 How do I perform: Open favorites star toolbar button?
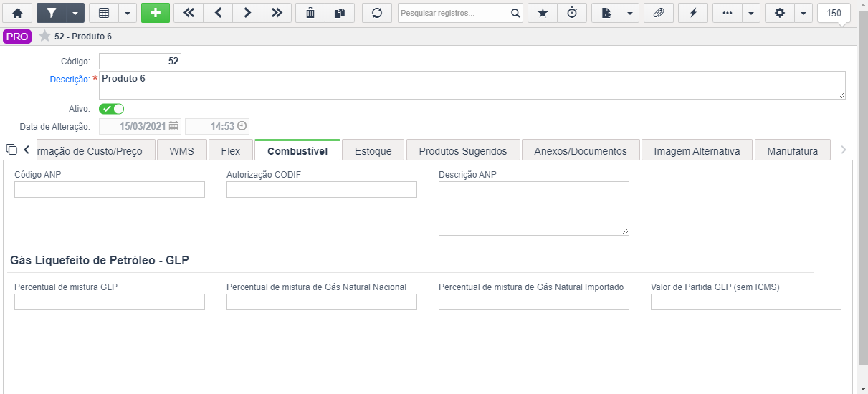pyautogui.click(x=542, y=13)
